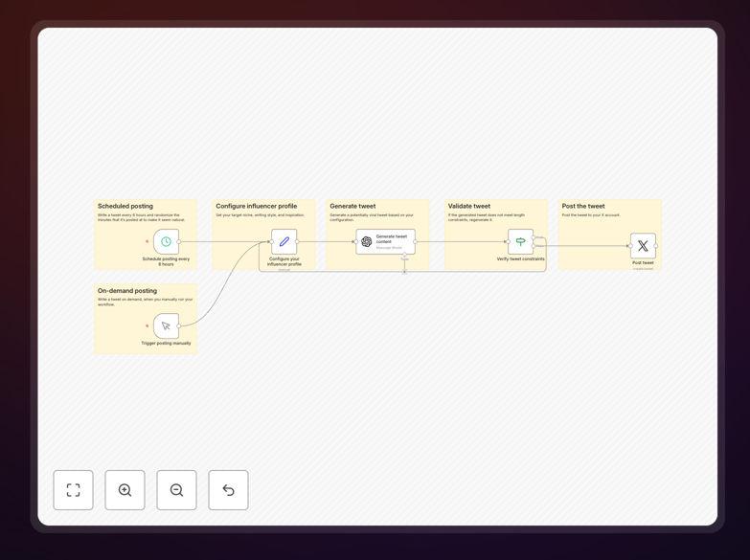Open the OpenAI Generate tweet content node

[x=385, y=241]
